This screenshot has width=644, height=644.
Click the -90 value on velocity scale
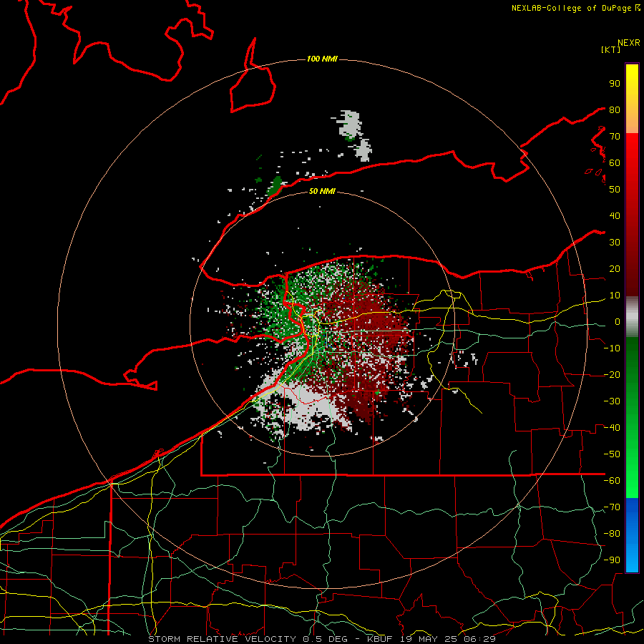tap(612, 560)
